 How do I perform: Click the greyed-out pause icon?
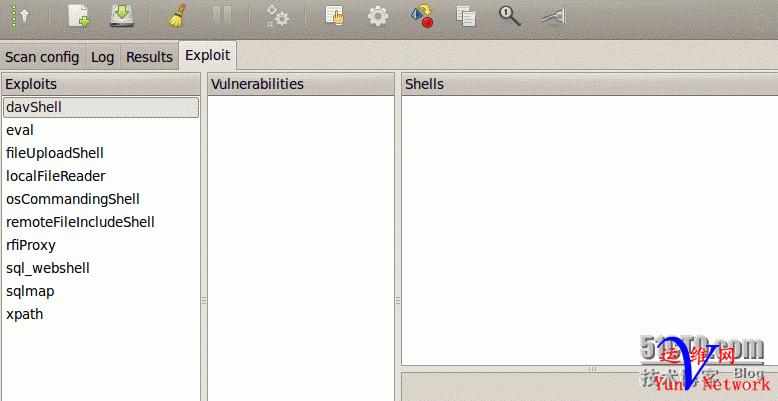click(x=222, y=16)
